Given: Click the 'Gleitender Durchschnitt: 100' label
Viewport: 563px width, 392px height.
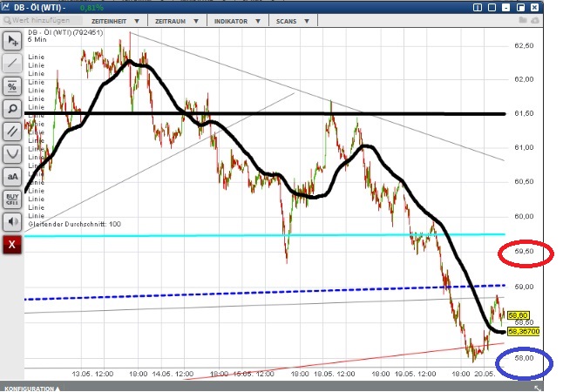Looking at the screenshot, I should pyautogui.click(x=75, y=224).
